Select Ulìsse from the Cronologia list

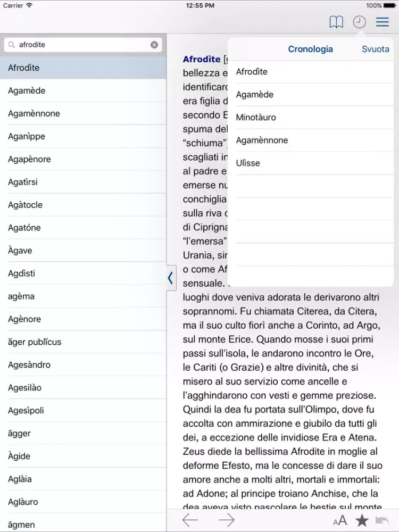coord(248,163)
